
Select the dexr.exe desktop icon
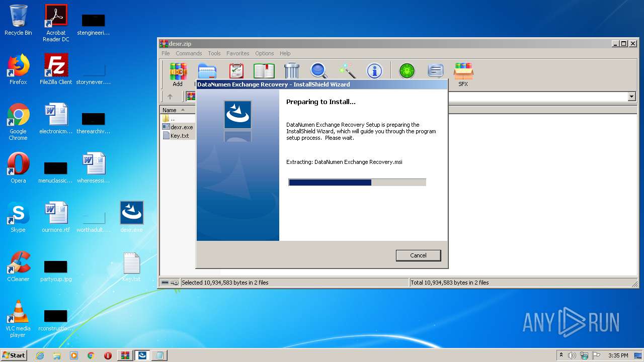coord(132,217)
